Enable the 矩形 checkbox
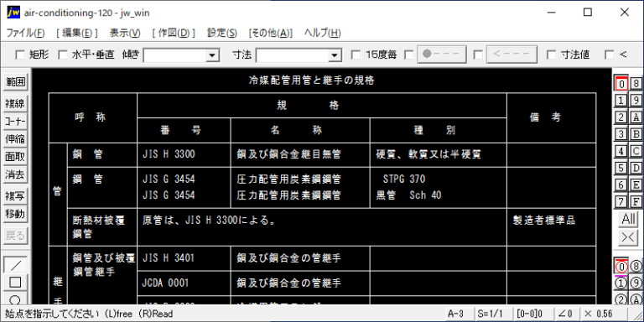Viewport: 644px width, 322px height. tap(19, 55)
